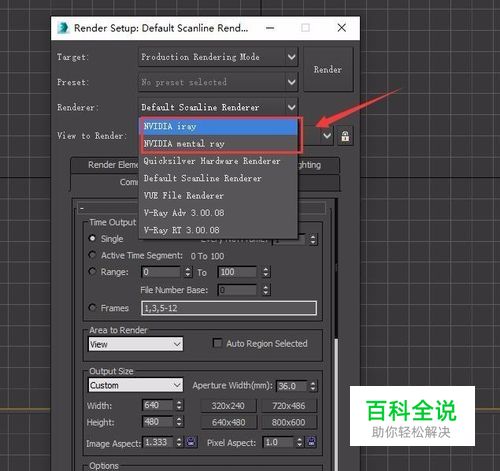The height and width of the screenshot is (471, 500).
Task: Click the Range end value field 100
Action: [237, 272]
